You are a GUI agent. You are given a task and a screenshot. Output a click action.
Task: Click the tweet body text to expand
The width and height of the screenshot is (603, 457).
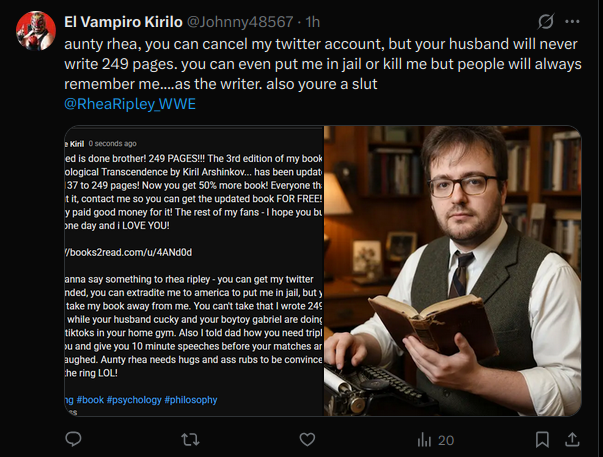click(x=300, y=65)
